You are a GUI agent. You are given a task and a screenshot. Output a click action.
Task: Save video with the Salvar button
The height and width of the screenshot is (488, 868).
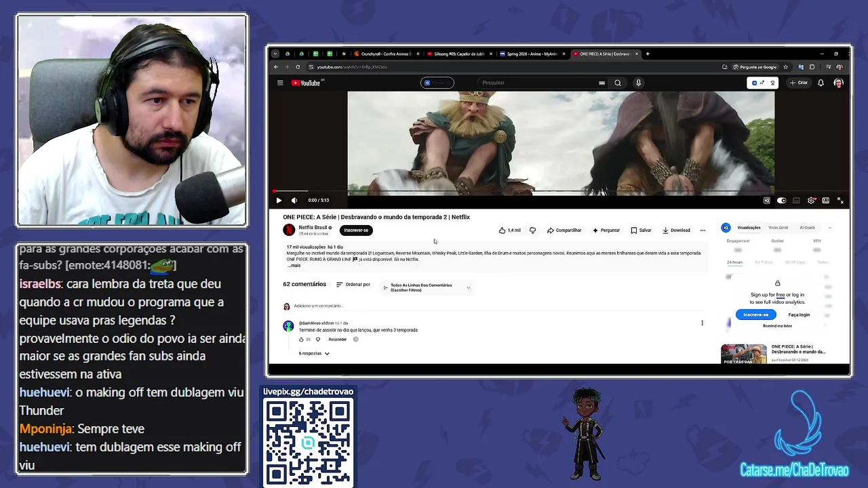click(641, 230)
